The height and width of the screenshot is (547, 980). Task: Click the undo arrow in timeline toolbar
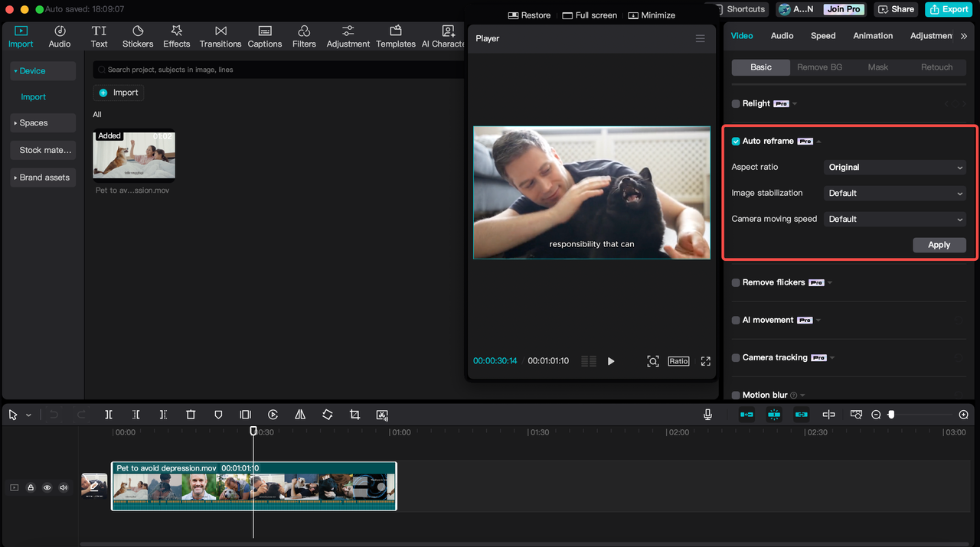point(54,415)
